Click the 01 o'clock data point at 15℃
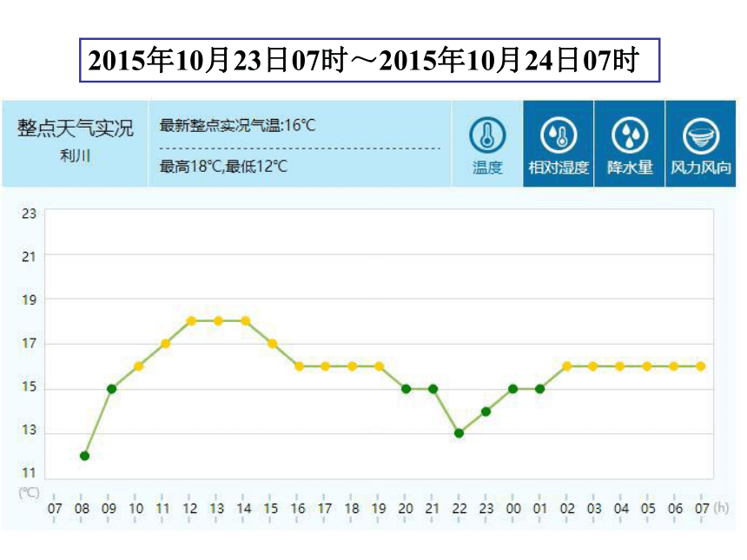This screenshot has height=560, width=747. coord(539,389)
